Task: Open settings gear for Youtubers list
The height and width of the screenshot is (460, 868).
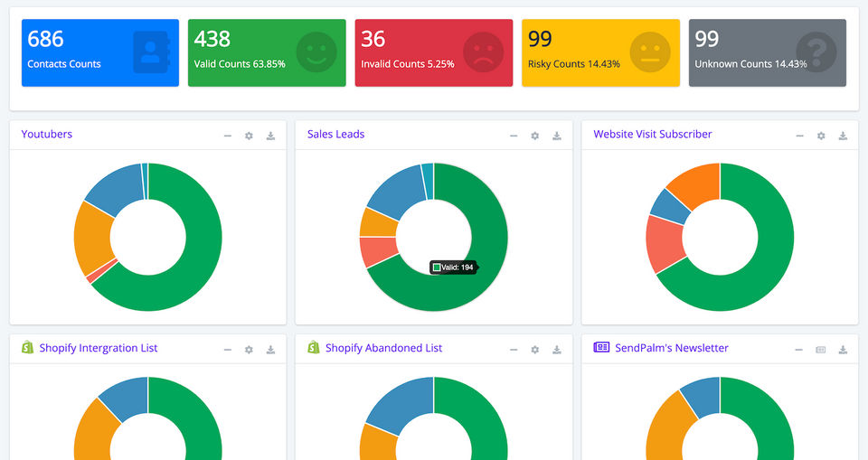Action: pos(250,136)
